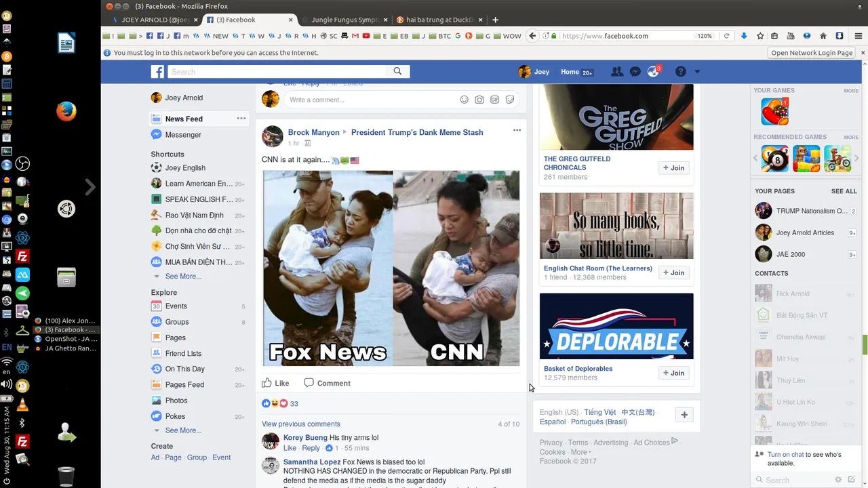Launch Firefox from desktop icon
The height and width of the screenshot is (488, 868).
coord(66,111)
